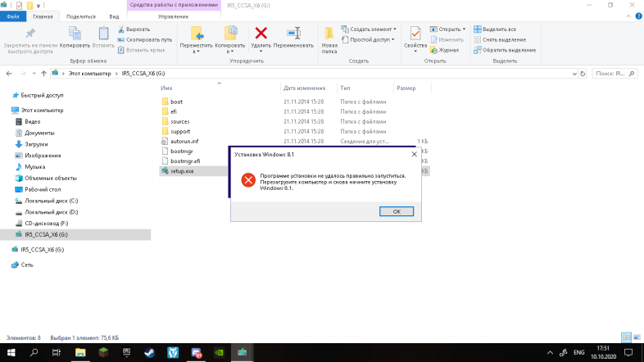Image resolution: width=644 pixels, height=362 pixels.
Task: Click the Журнал history button
Action: pos(444,50)
